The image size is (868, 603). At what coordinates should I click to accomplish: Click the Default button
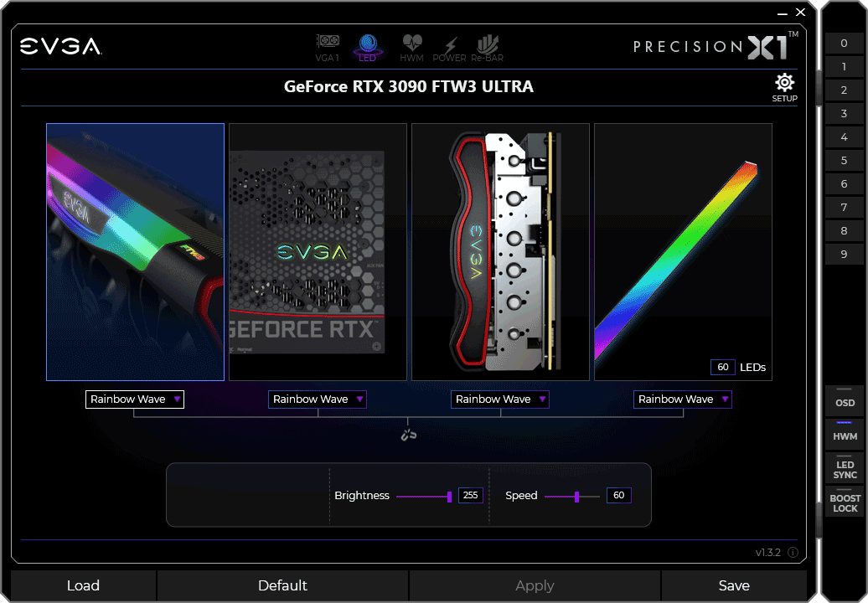[282, 585]
